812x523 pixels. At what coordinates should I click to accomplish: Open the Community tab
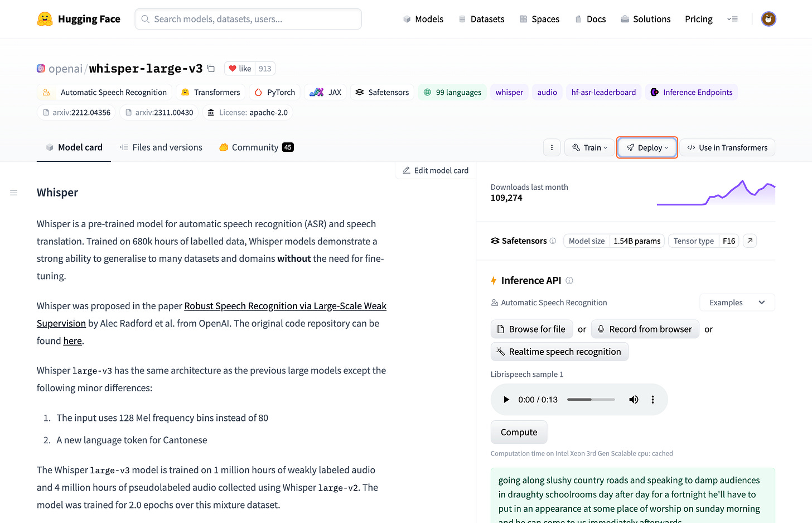click(x=256, y=147)
